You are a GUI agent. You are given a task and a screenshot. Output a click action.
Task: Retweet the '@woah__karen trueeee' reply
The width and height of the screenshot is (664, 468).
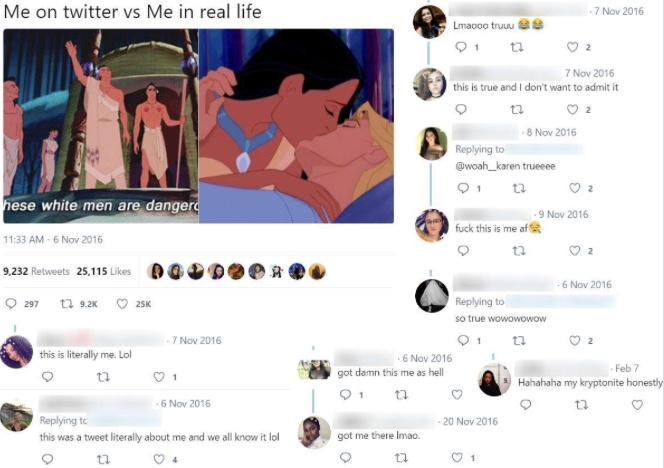[519, 188]
